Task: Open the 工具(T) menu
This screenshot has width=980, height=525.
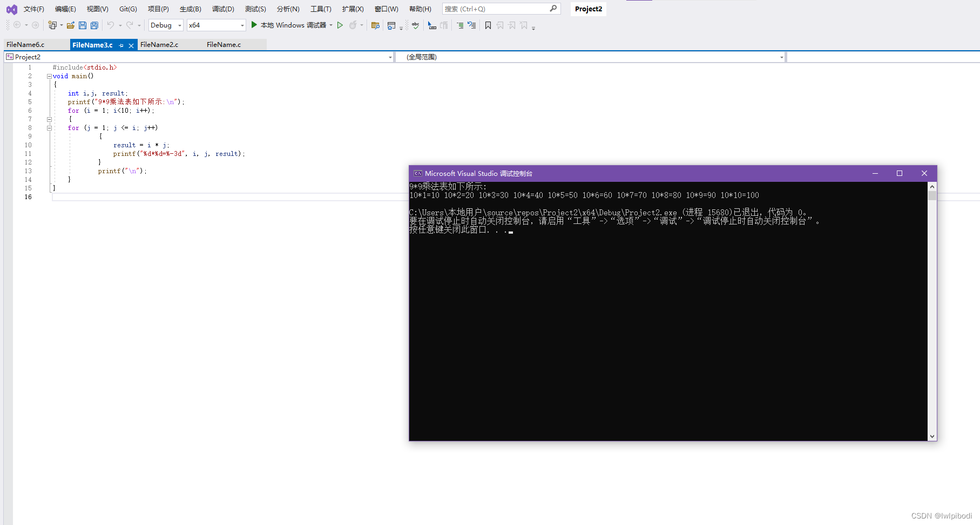Action: tap(321, 9)
